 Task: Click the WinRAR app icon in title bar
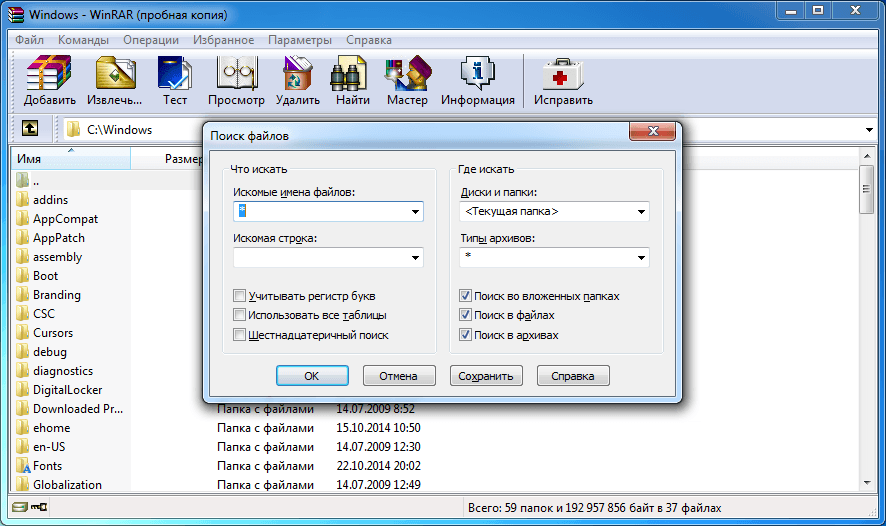(16, 14)
